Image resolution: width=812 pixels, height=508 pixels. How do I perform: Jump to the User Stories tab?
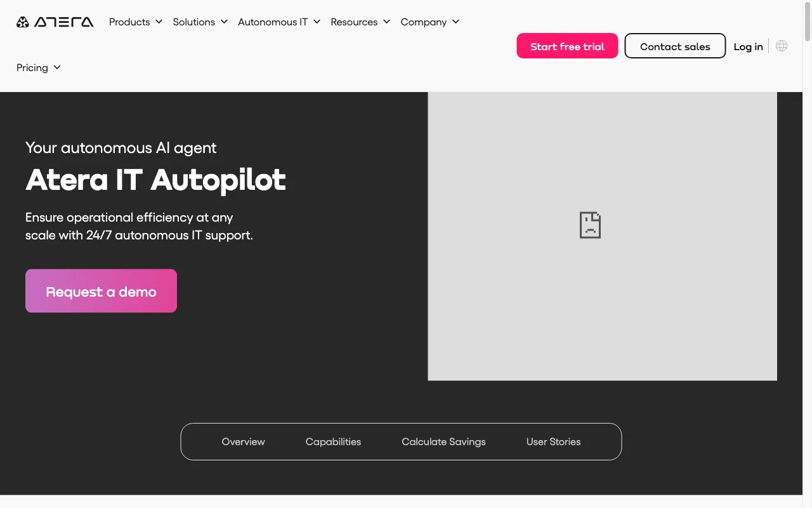(553, 441)
